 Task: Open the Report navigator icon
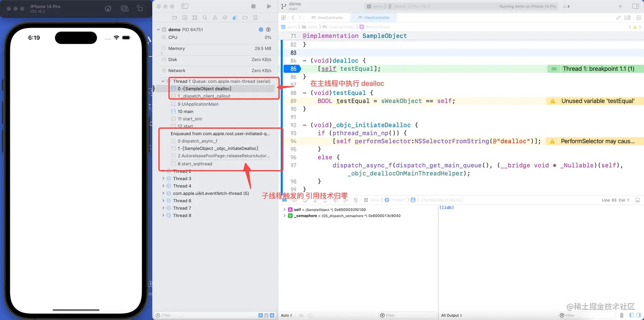click(x=255, y=18)
